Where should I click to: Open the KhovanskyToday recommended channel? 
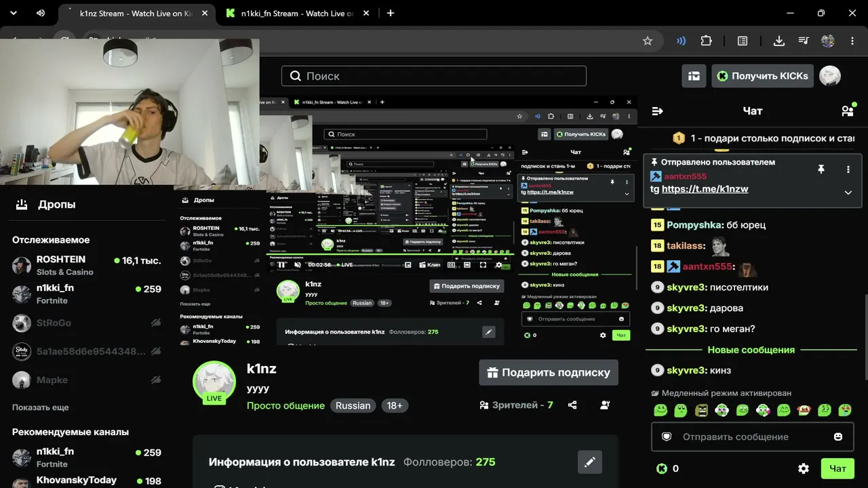click(x=86, y=481)
